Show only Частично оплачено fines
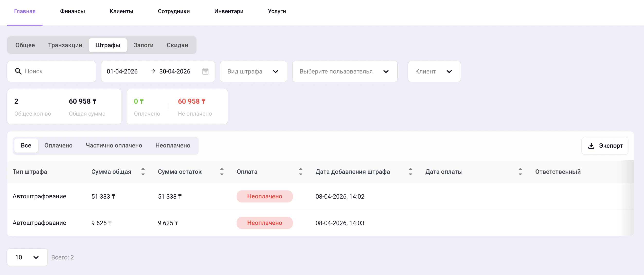The height and width of the screenshot is (275, 644). click(x=114, y=145)
